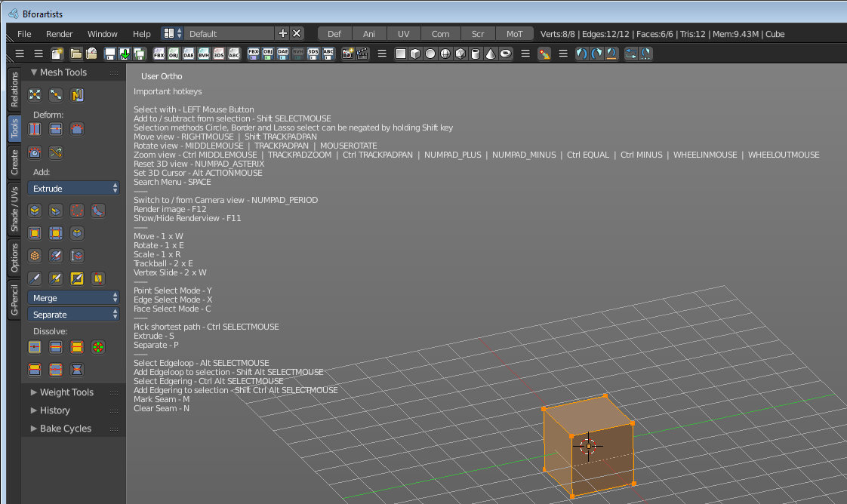Image resolution: width=847 pixels, height=504 pixels.
Task: Open the Merge dropdown
Action: coord(73,298)
